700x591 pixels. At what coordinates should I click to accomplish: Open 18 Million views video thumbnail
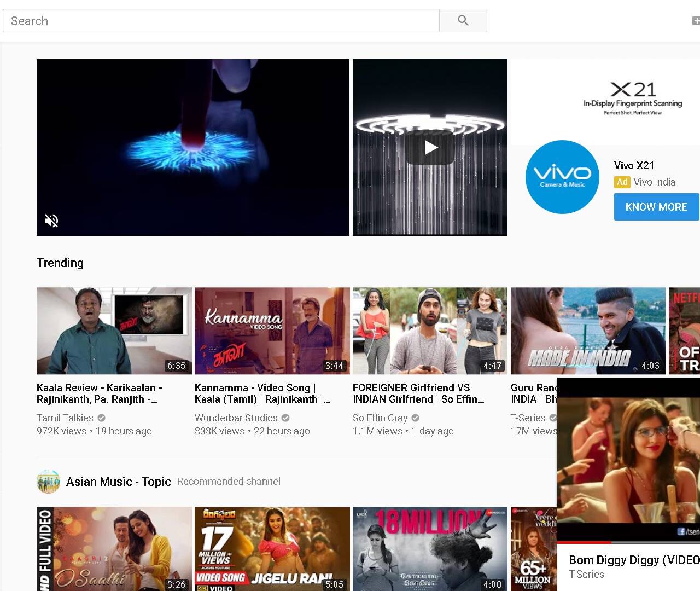(x=430, y=549)
